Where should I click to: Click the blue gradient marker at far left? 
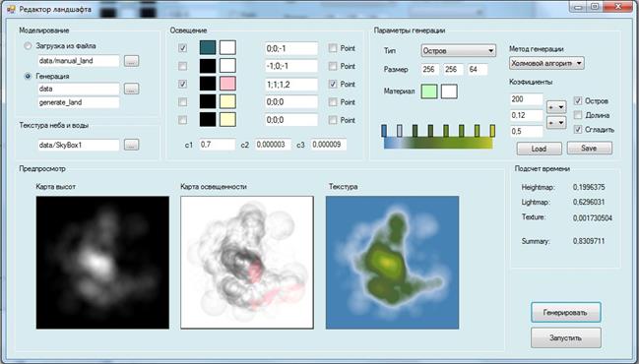click(384, 130)
